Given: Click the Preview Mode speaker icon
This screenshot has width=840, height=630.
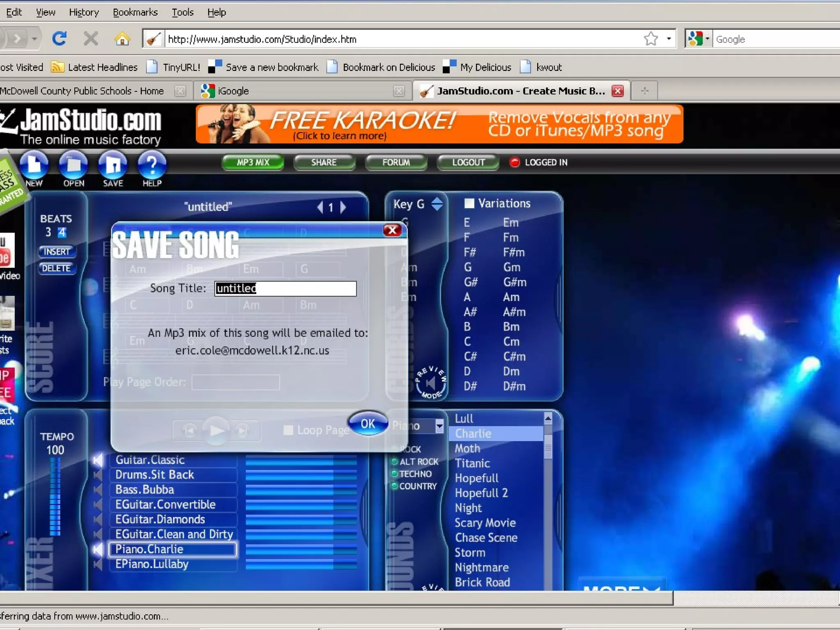Looking at the screenshot, I should (x=430, y=383).
